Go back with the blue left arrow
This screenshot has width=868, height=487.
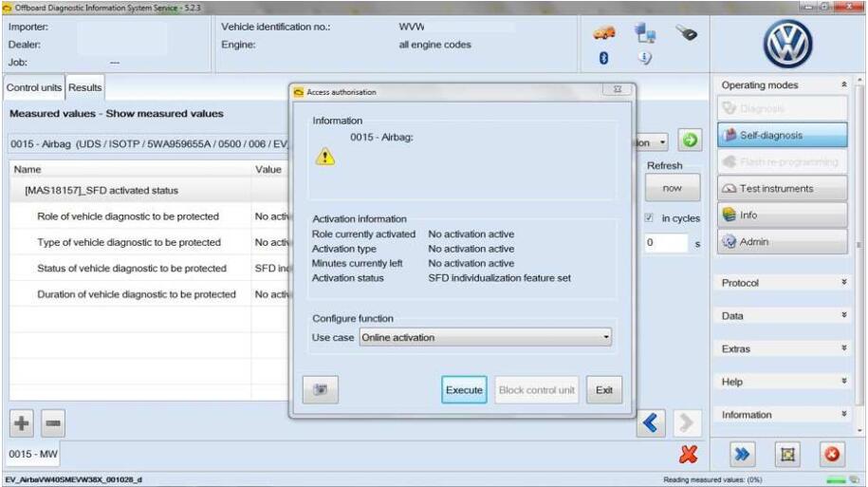(651, 423)
